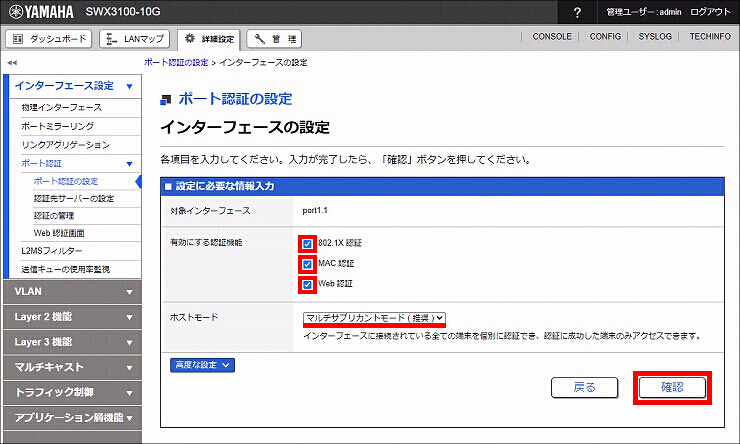Expand the 高度な設定 section
Screen dimensions: 740x444
pos(202,365)
